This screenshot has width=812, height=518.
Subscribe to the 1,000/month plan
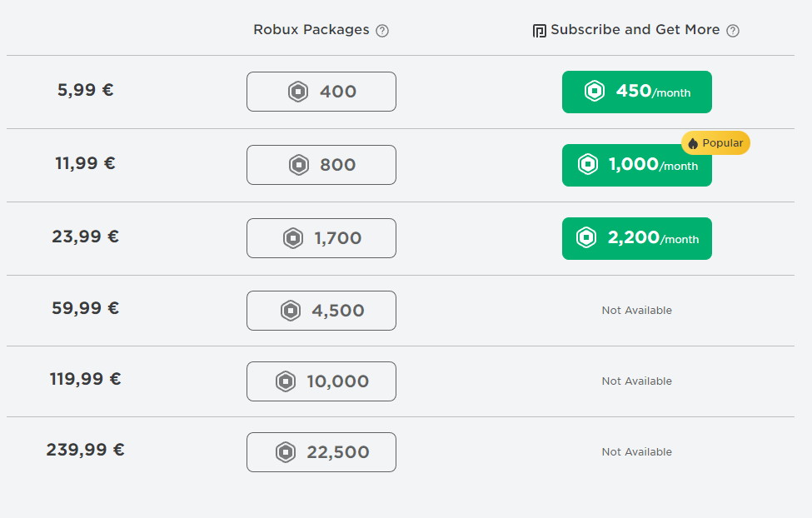pos(637,167)
